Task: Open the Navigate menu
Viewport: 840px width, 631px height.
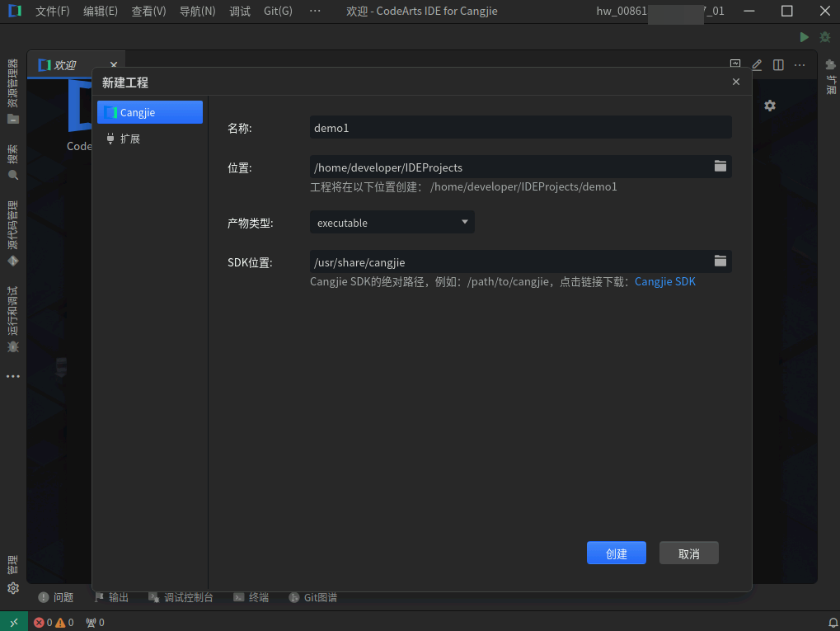Action: coord(197,12)
